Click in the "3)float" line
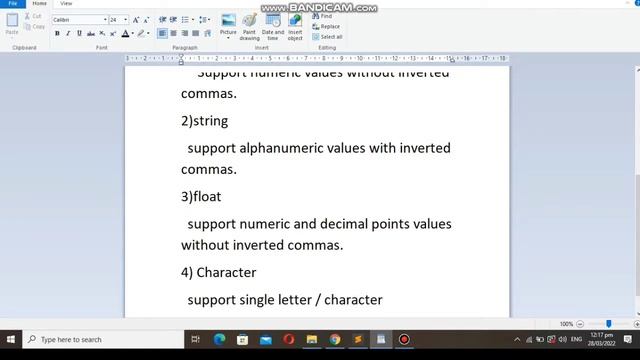The image size is (640, 360). click(x=201, y=197)
